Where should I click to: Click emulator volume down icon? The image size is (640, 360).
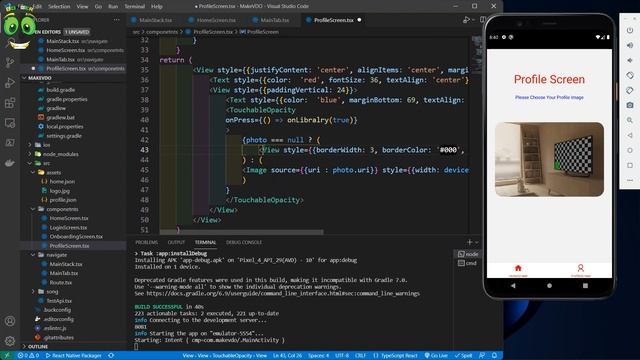tap(630, 60)
